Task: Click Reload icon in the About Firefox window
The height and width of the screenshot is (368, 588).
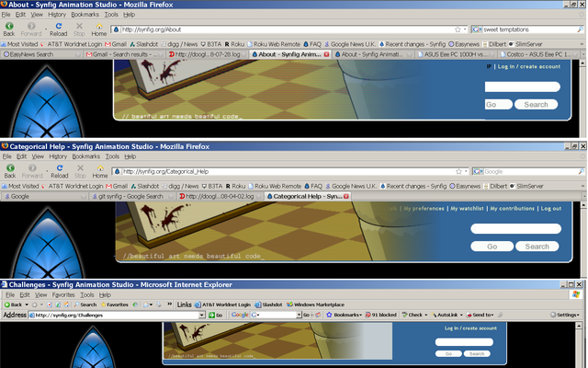Action: click(59, 26)
